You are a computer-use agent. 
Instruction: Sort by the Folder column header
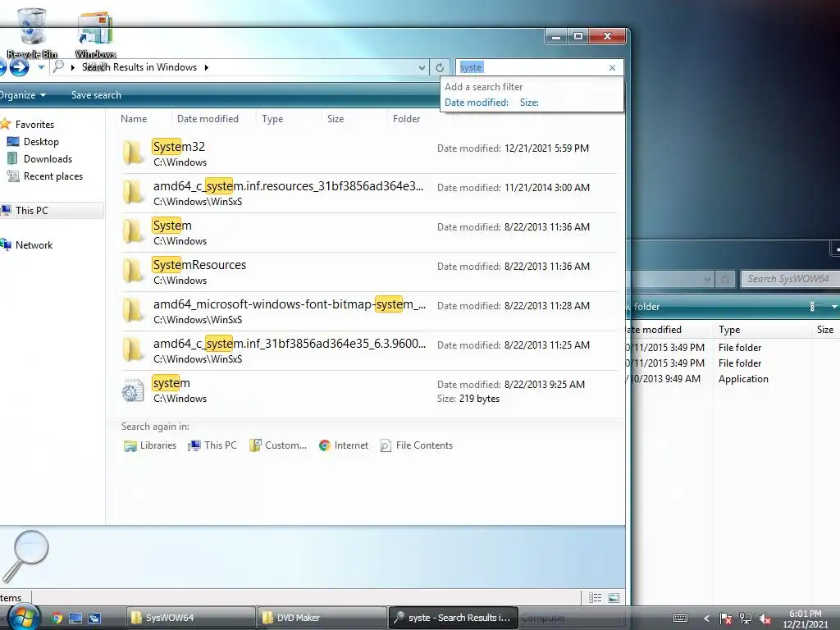click(x=406, y=119)
